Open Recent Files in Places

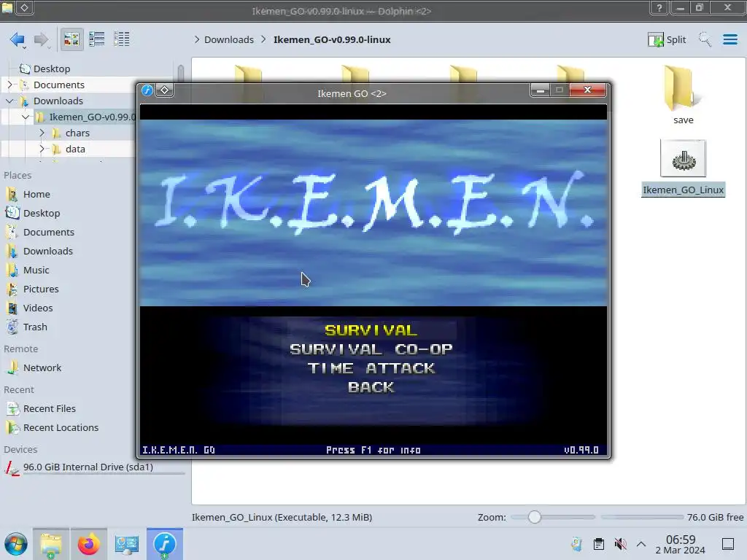[49, 408]
